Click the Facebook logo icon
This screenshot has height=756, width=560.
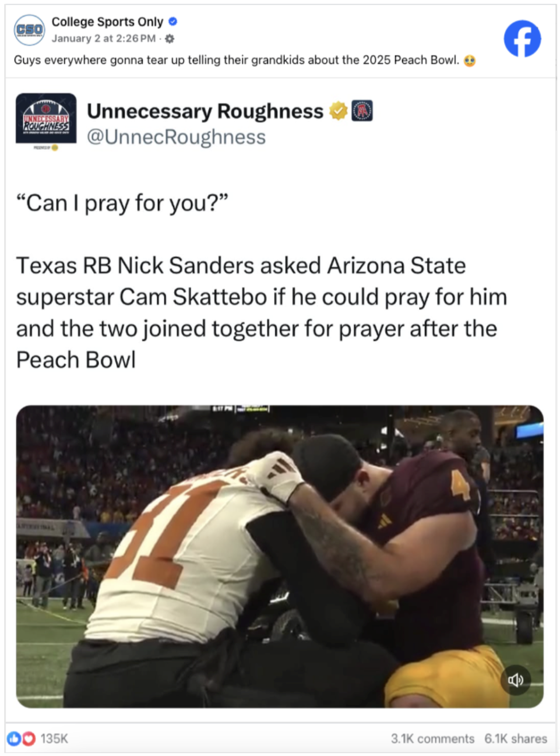tap(522, 38)
